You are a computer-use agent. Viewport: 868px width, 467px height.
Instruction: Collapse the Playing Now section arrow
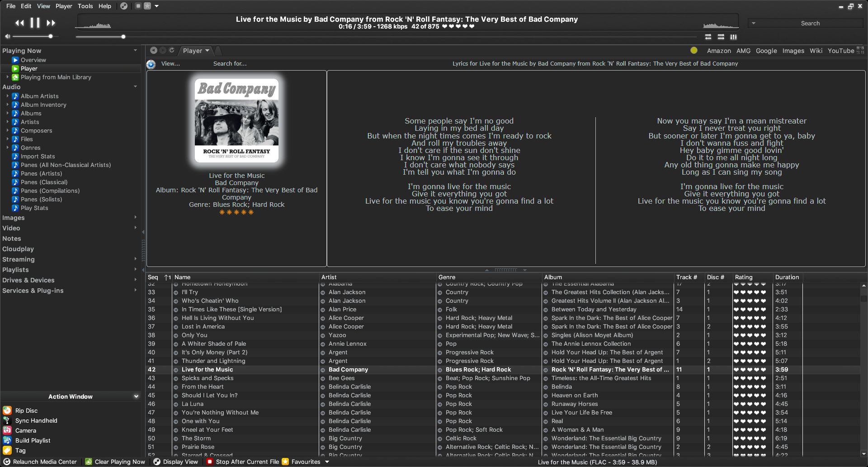135,50
